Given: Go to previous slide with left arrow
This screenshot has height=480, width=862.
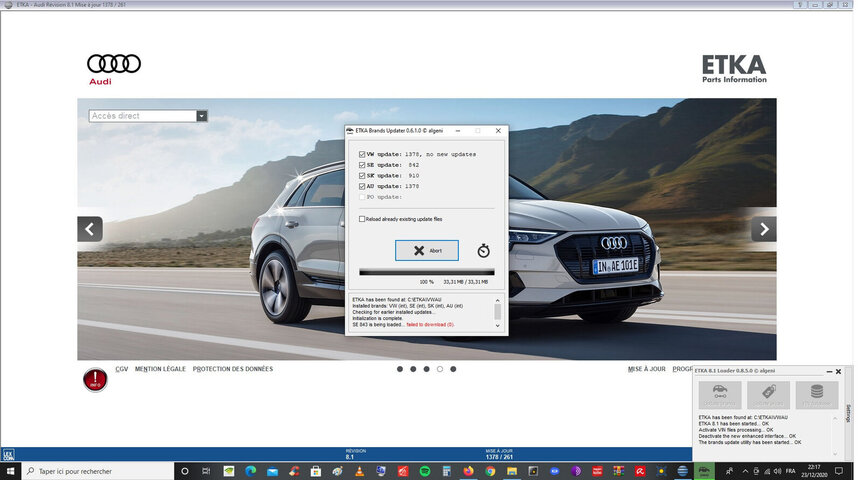Looking at the screenshot, I should [x=90, y=229].
